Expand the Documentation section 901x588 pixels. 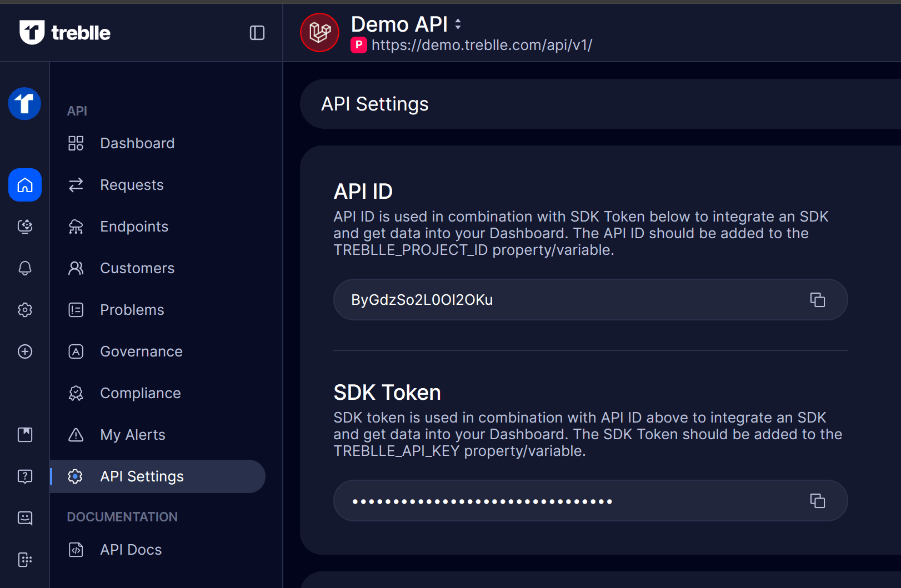click(122, 516)
